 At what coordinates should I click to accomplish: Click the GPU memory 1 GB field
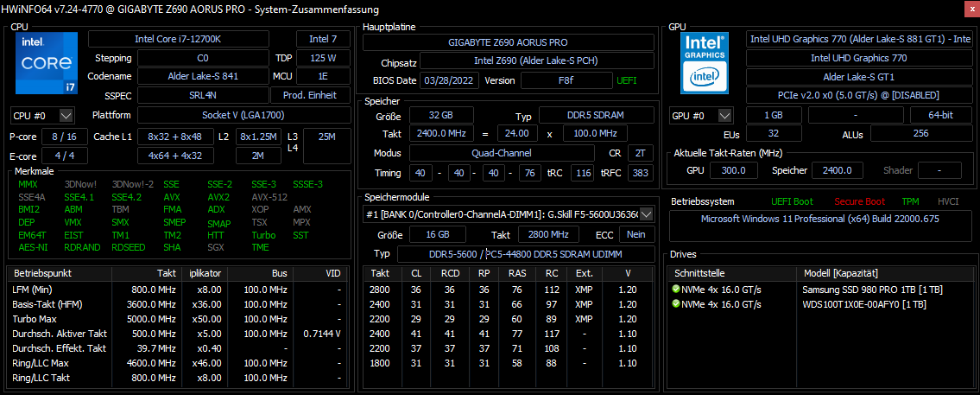[x=775, y=116]
